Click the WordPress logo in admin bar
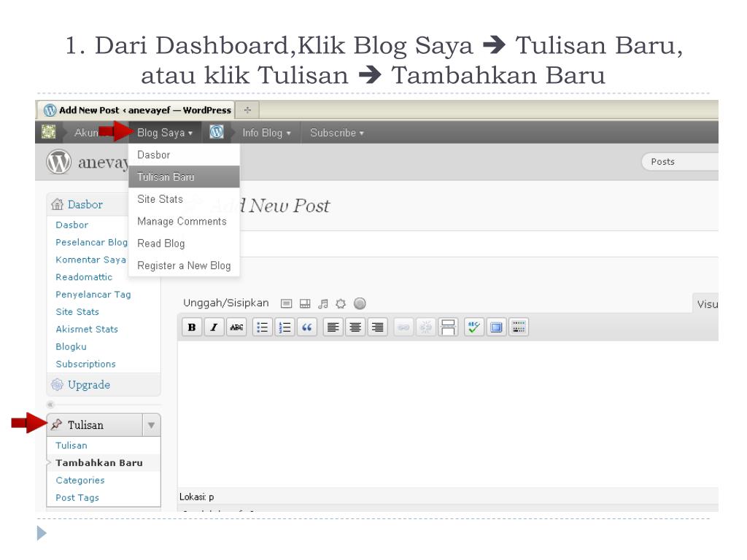This screenshot has width=747, height=560. pos(217,132)
